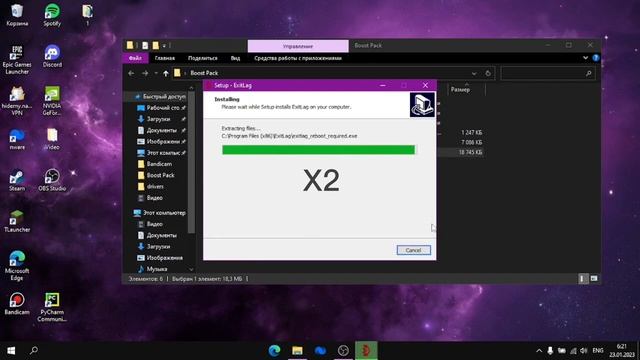Open the Файл menu in Explorer
The image size is (640, 360).
[x=136, y=58]
